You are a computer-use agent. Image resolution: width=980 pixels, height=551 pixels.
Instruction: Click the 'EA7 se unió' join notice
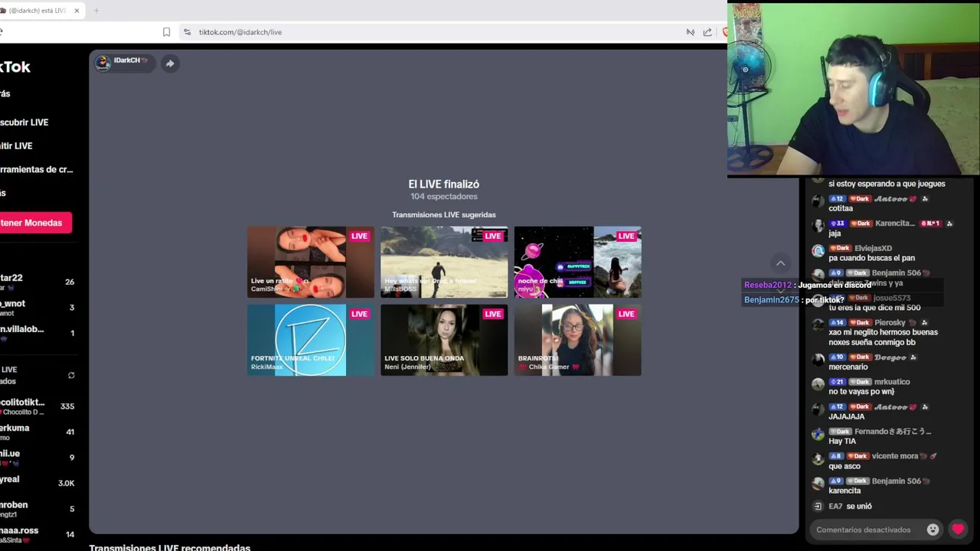[850, 506]
